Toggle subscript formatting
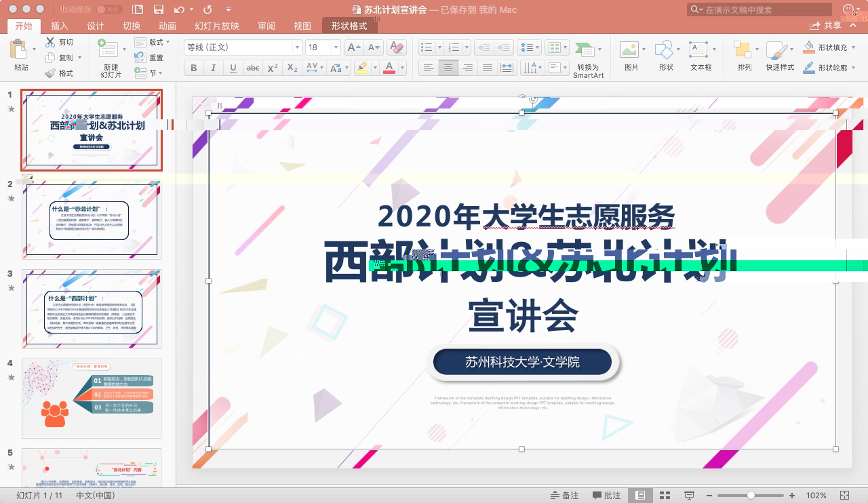Screen dimensions: 868x503 292,68
